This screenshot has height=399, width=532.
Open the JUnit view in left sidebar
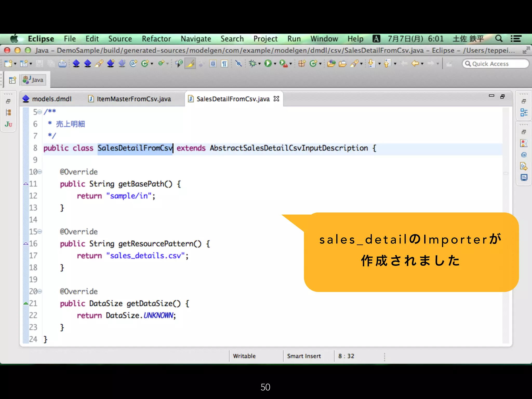tap(8, 124)
